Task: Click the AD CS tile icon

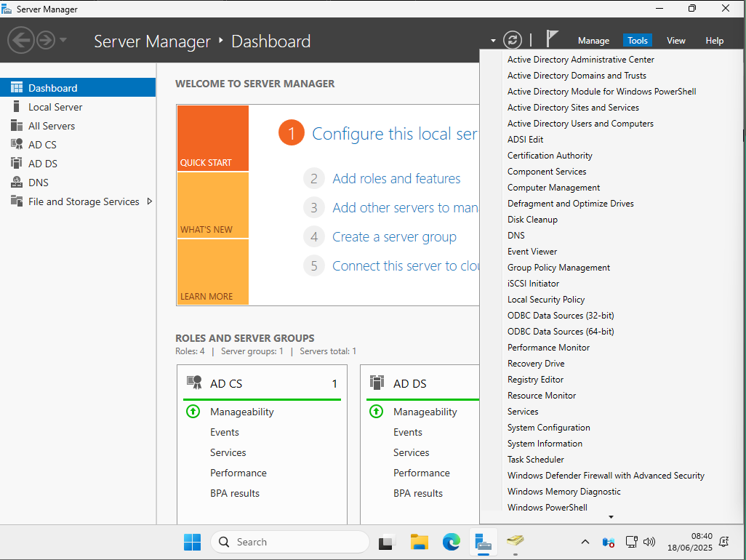Action: tap(194, 383)
